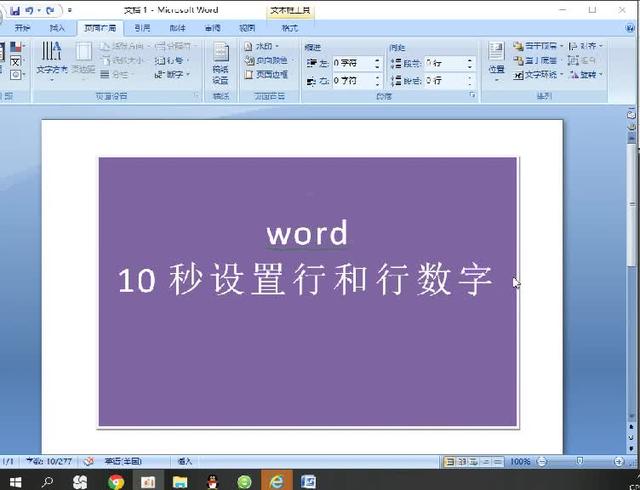Click spacing before spinner arrows
Screen dimensions: 640x490
470,63
